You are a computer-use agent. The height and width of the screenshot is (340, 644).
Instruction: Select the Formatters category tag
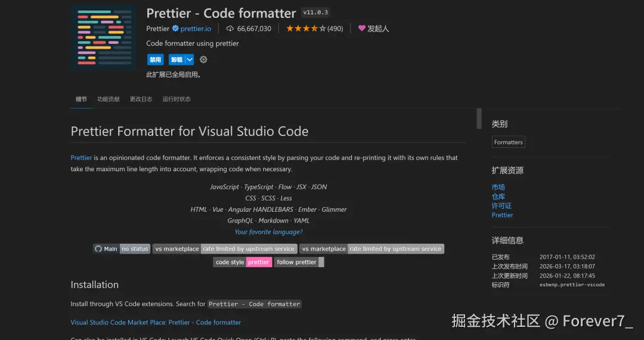508,142
